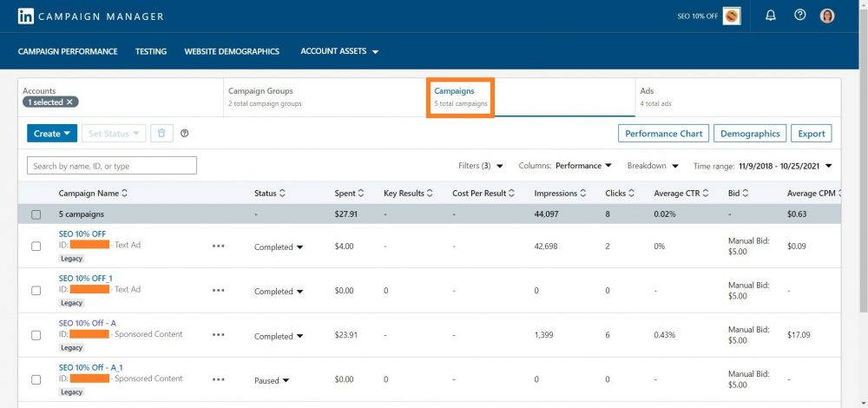Viewport: 868px width, 408px height.
Task: Open the notifications bell
Action: point(771,16)
